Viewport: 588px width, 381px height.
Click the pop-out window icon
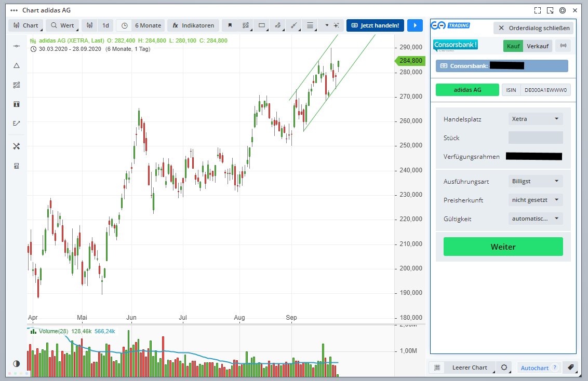click(x=550, y=10)
